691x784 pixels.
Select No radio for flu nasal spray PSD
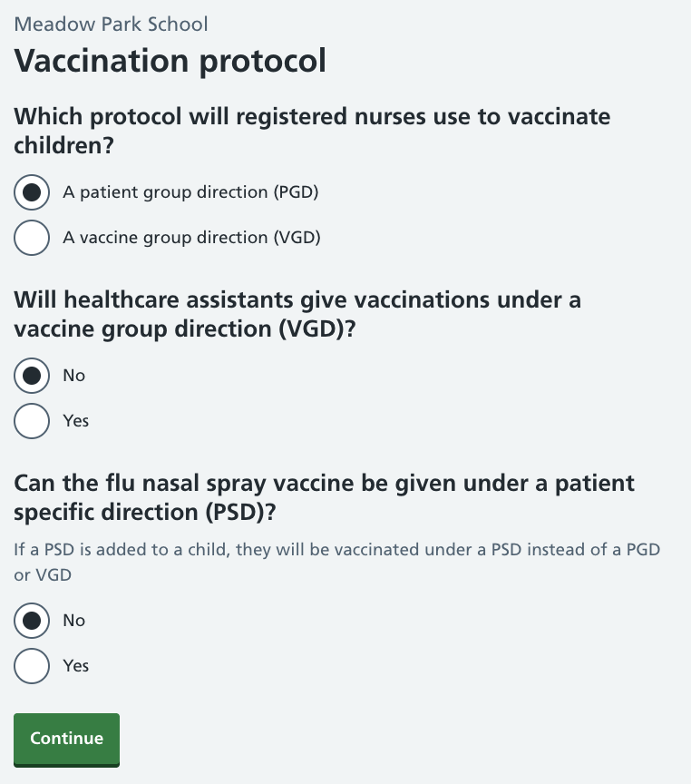tap(32, 621)
